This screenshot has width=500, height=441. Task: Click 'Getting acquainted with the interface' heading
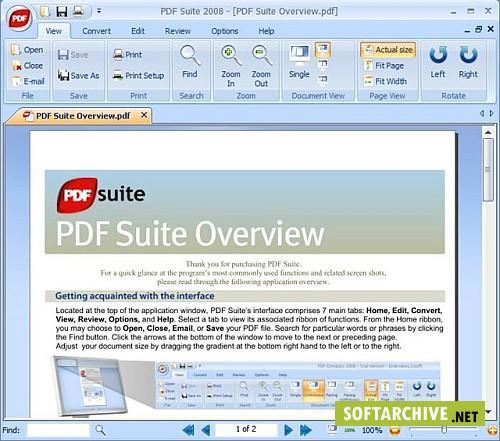tap(135, 296)
